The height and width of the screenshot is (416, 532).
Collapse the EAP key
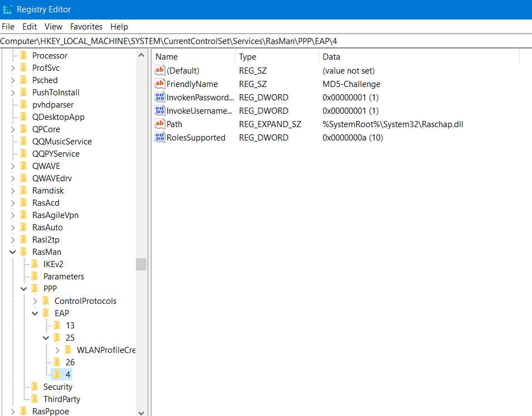tap(35, 313)
